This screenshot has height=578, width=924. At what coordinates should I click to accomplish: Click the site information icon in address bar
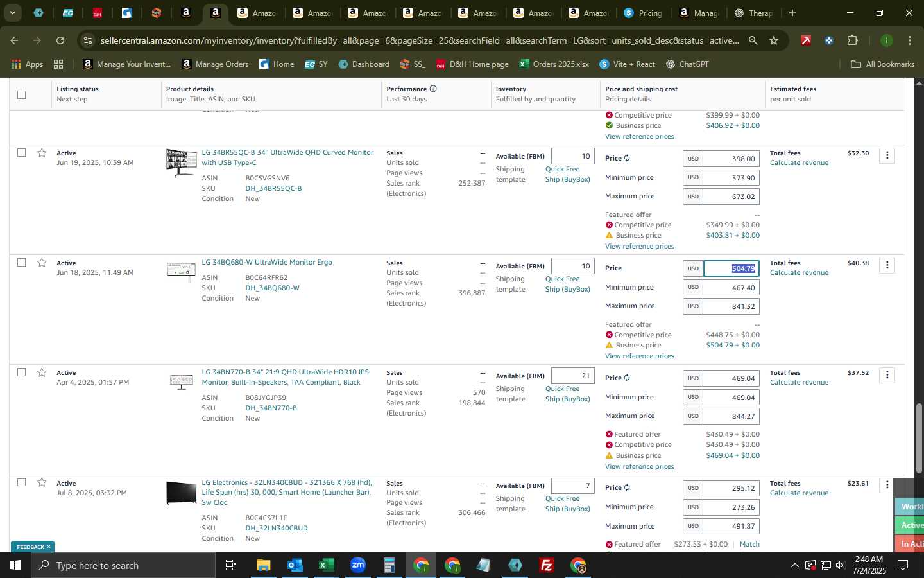tap(88, 40)
